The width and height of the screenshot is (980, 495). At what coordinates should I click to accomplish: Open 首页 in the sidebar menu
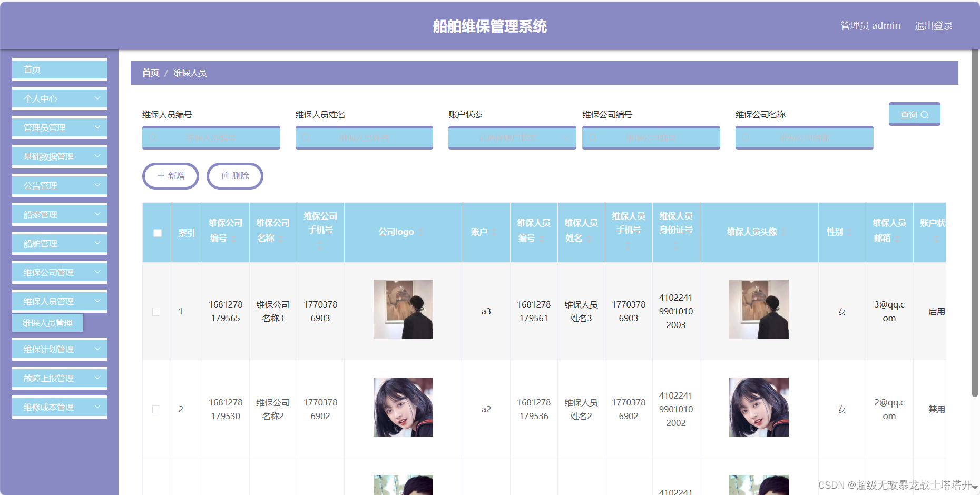(x=60, y=70)
